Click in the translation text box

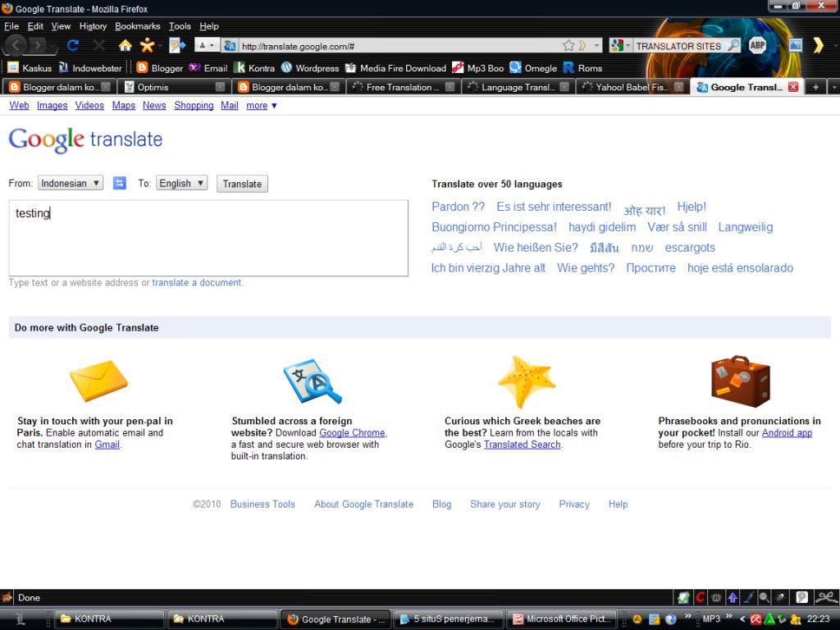coord(208,239)
